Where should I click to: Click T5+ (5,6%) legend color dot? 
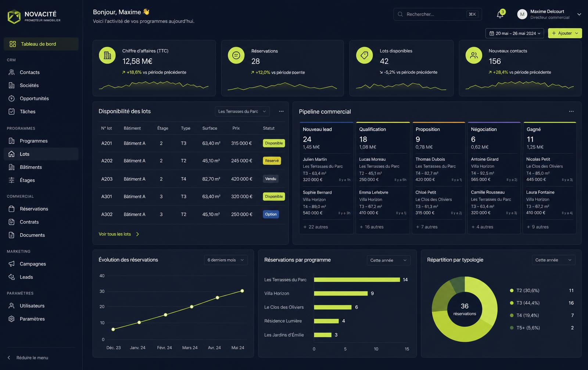(x=512, y=328)
